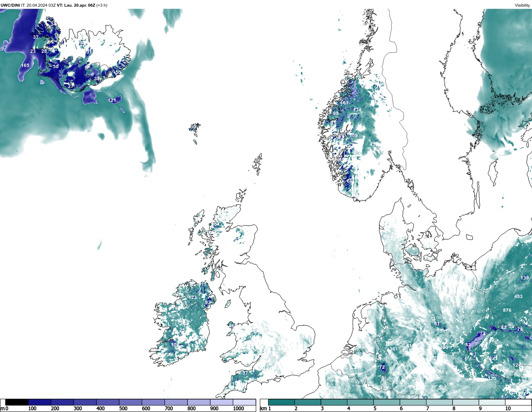Select the '500' tick on the meter scale
532x412 pixels.
[123, 409]
